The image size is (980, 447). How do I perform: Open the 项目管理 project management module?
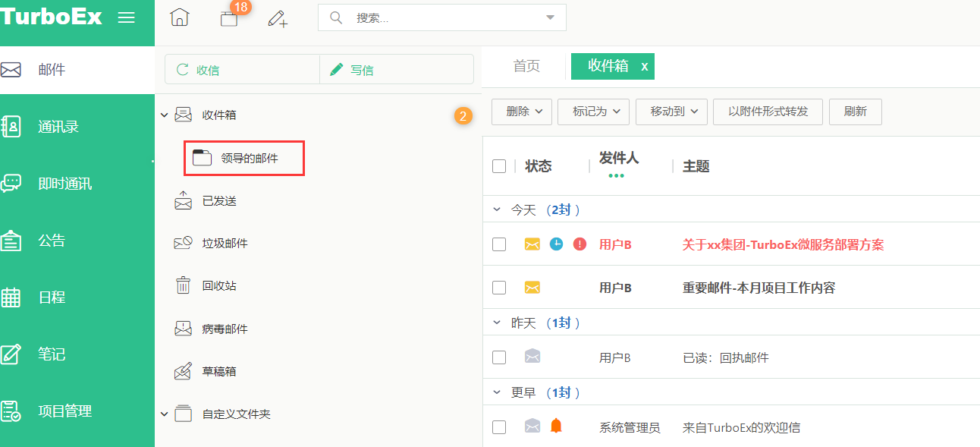click(x=77, y=411)
